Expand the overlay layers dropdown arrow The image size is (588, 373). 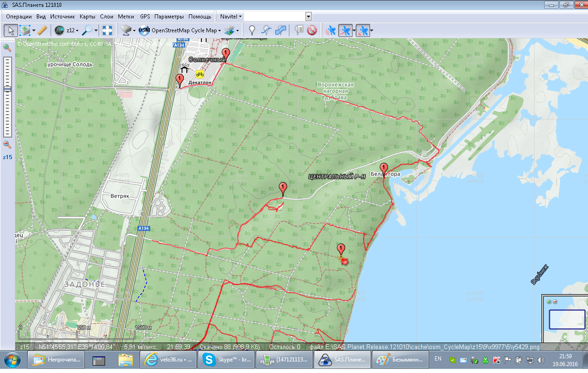pos(238,30)
